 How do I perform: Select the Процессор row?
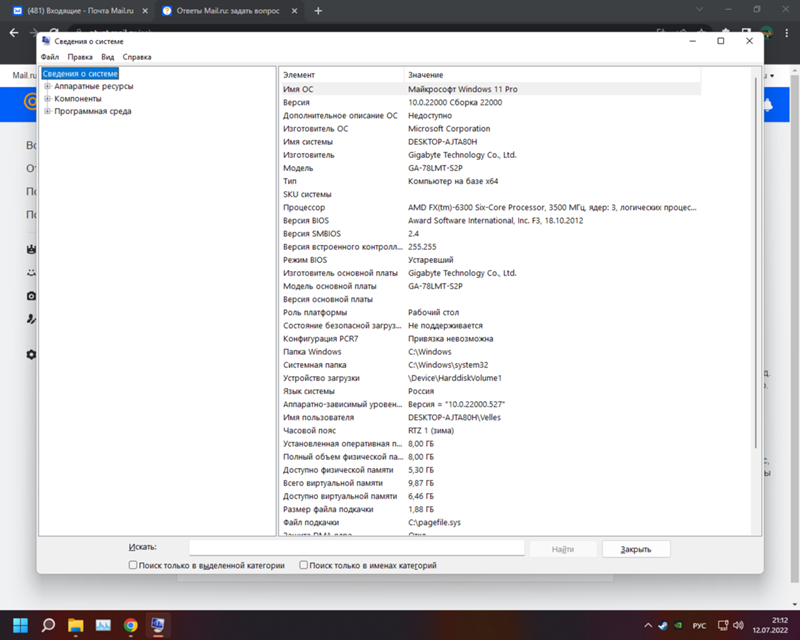(491, 207)
